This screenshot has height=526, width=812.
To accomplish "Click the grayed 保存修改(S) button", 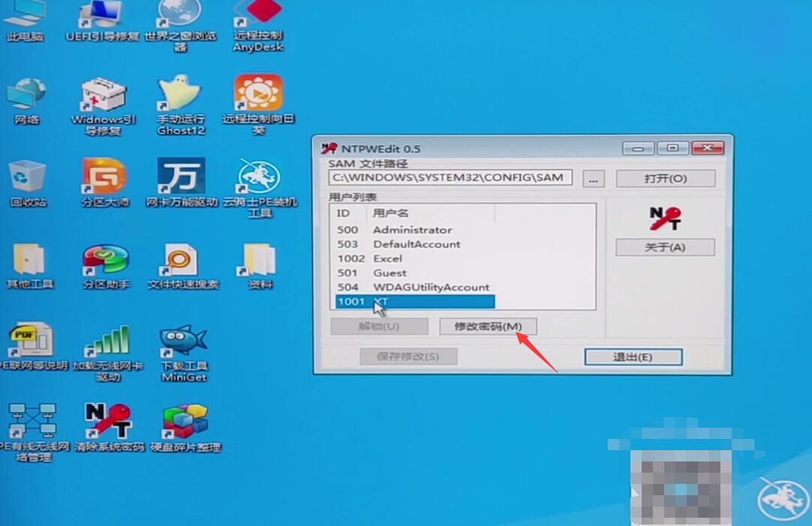I will click(408, 356).
